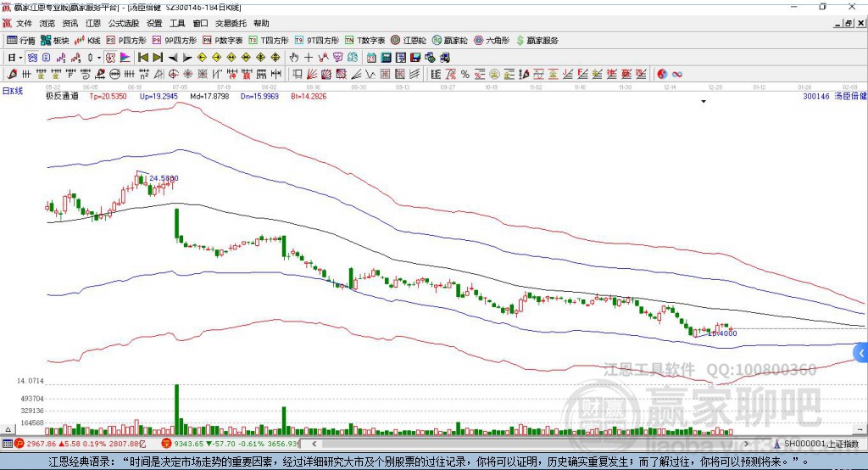This screenshot has height=470, width=868.
Task: Jump to first bar icon
Action: [142, 58]
